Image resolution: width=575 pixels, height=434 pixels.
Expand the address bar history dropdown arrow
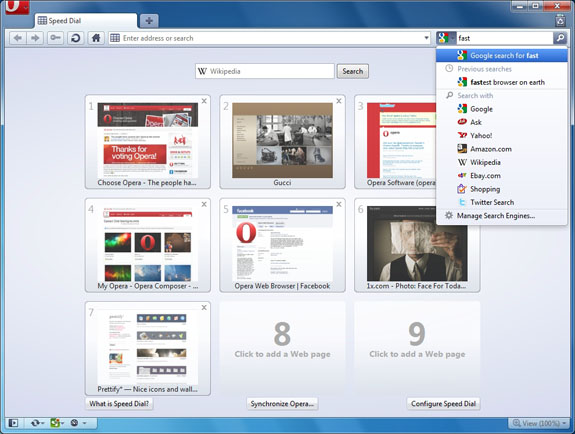point(426,38)
